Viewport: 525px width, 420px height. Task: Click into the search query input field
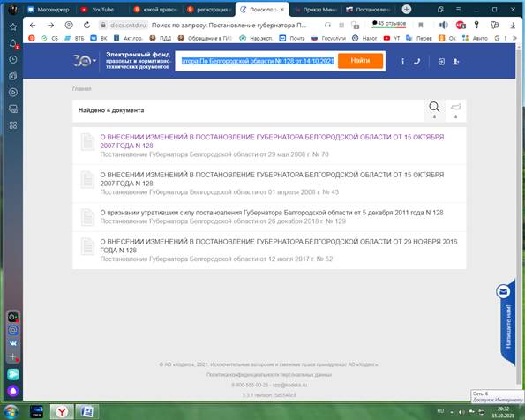tap(257, 61)
